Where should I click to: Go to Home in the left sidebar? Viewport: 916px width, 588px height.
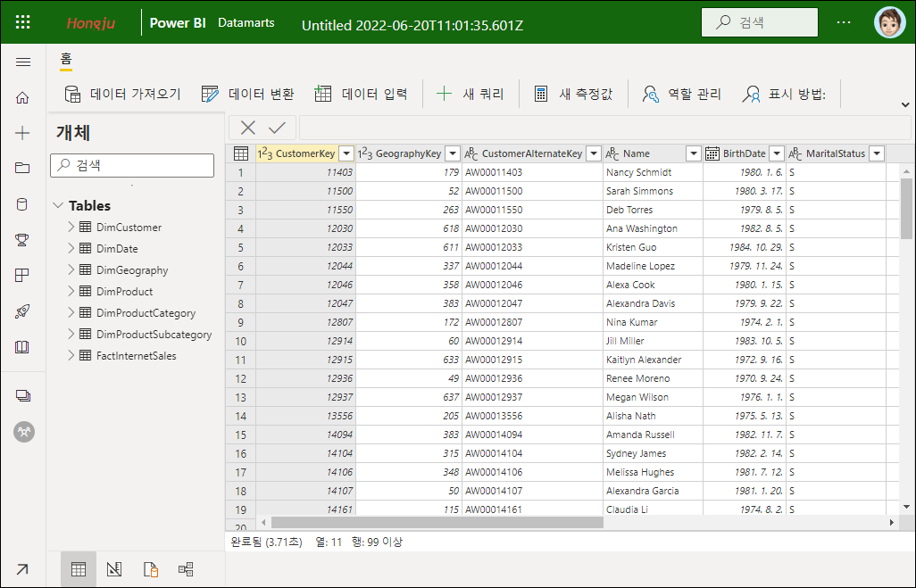click(22, 97)
